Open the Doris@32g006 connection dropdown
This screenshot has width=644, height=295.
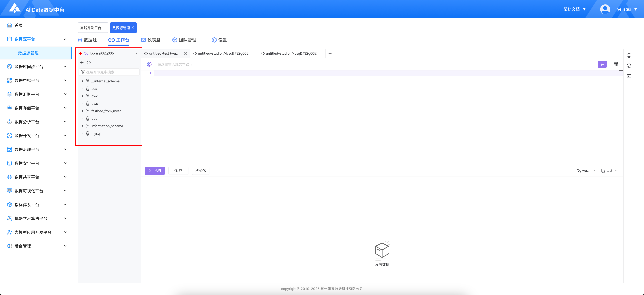137,53
